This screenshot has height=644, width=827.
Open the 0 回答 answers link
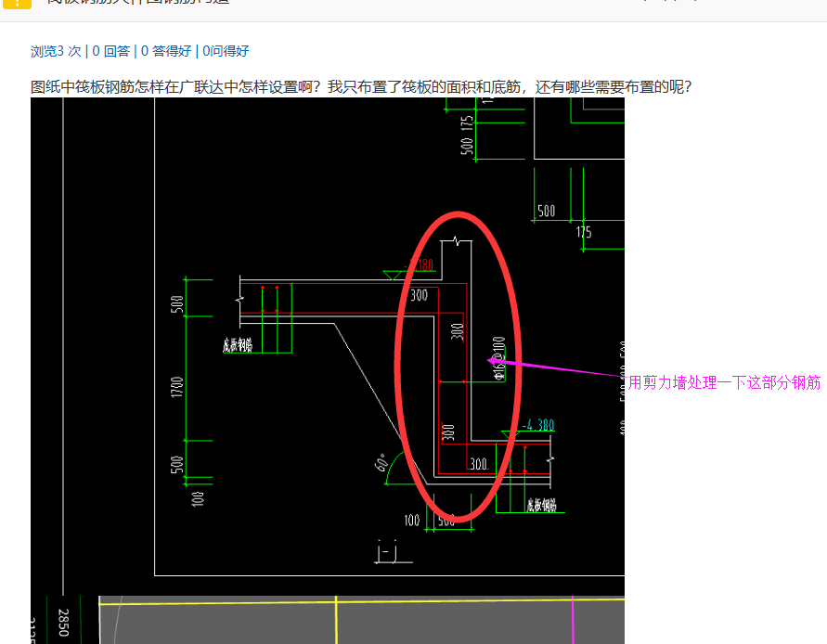[x=111, y=51]
